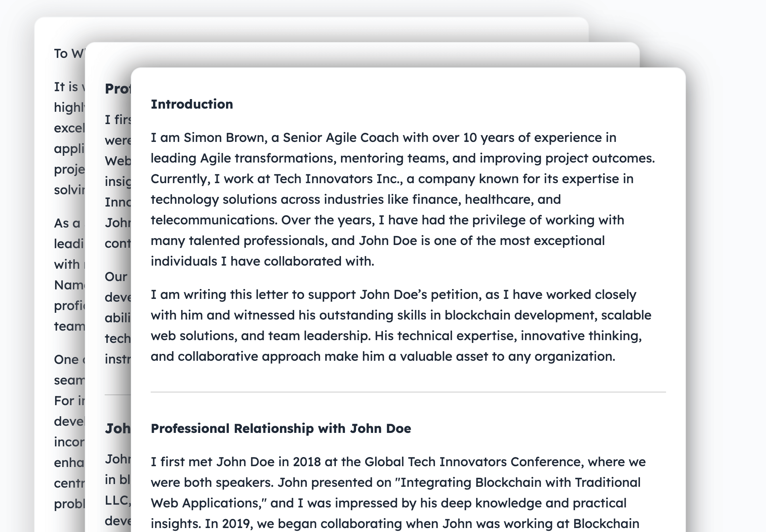Click the 'Our' paragraph start on the middle card
The height and width of the screenshot is (532, 766).
[x=116, y=277]
